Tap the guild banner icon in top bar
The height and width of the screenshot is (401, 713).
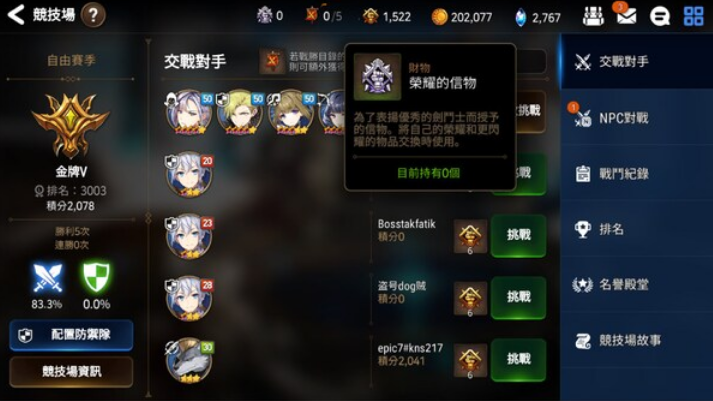pos(593,16)
